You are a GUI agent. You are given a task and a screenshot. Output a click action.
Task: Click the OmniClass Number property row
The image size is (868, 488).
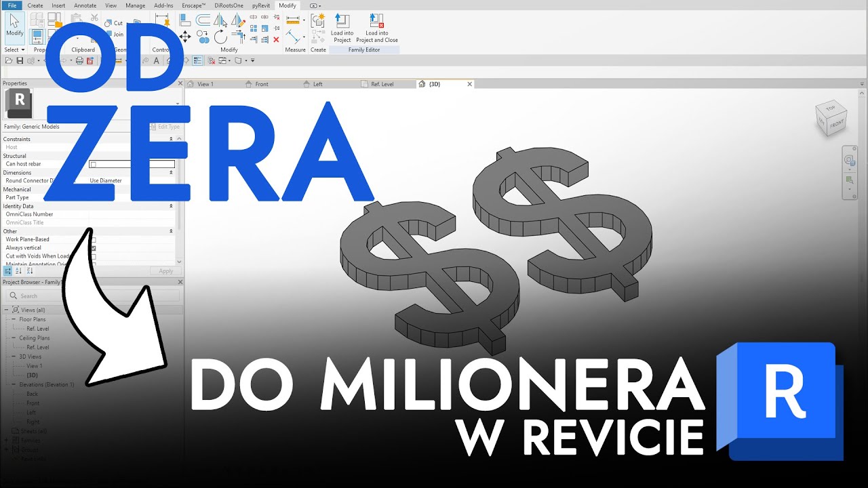[89, 214]
